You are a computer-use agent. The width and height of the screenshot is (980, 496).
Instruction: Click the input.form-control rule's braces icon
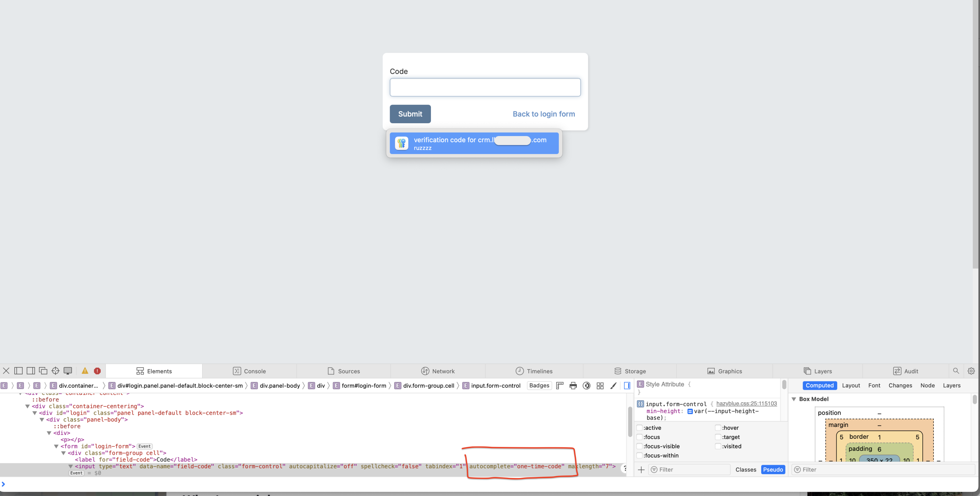pyautogui.click(x=641, y=404)
